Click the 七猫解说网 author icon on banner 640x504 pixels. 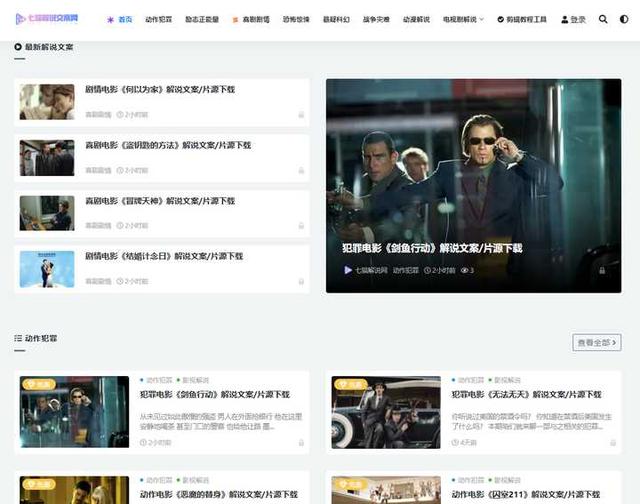coord(348,270)
